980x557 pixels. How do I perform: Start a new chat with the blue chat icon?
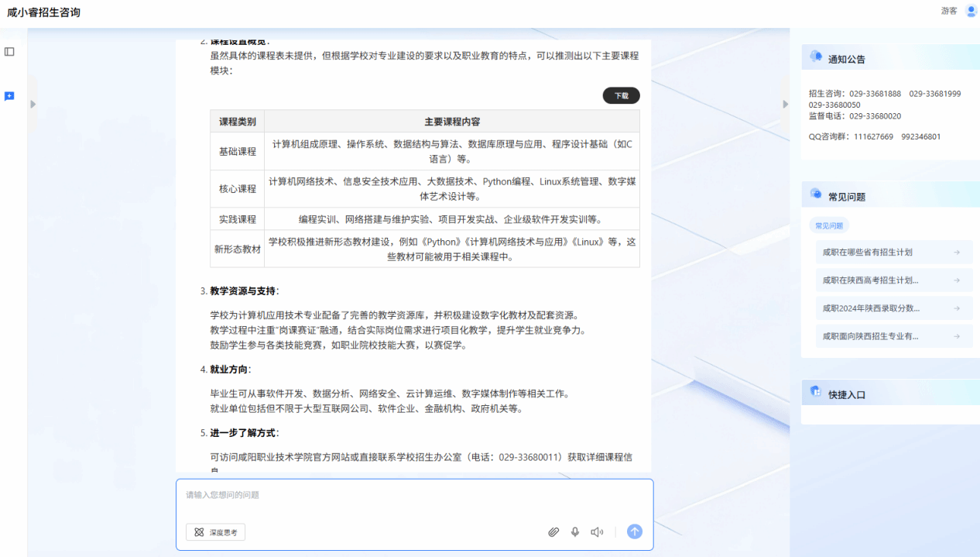(9, 96)
